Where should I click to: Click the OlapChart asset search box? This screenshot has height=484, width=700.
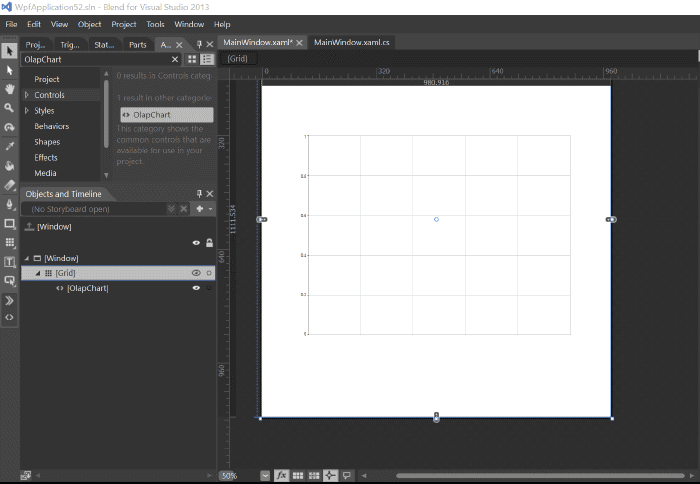(97, 59)
